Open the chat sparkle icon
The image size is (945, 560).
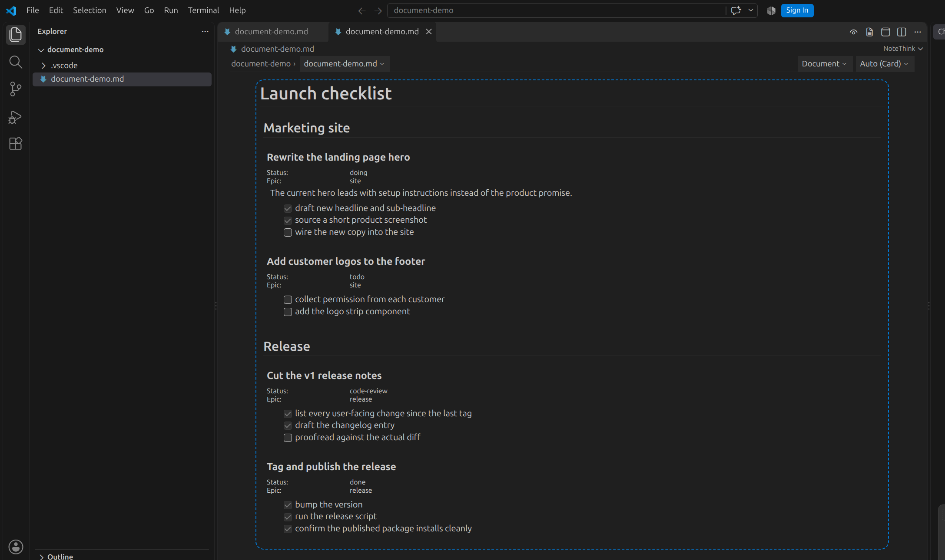pyautogui.click(x=736, y=10)
